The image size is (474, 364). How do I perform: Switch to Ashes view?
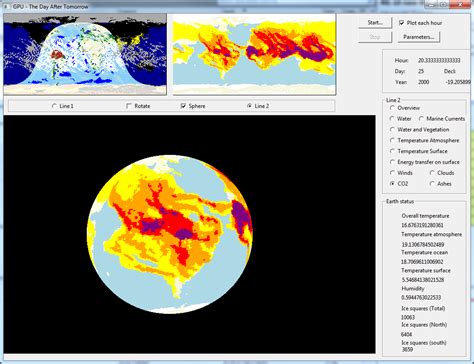pyautogui.click(x=432, y=184)
